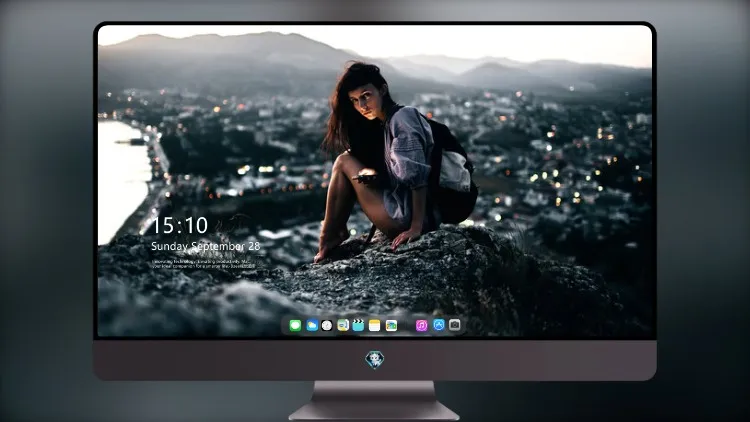
Task: Click the glowing logo on monitor chin
Action: point(375,360)
